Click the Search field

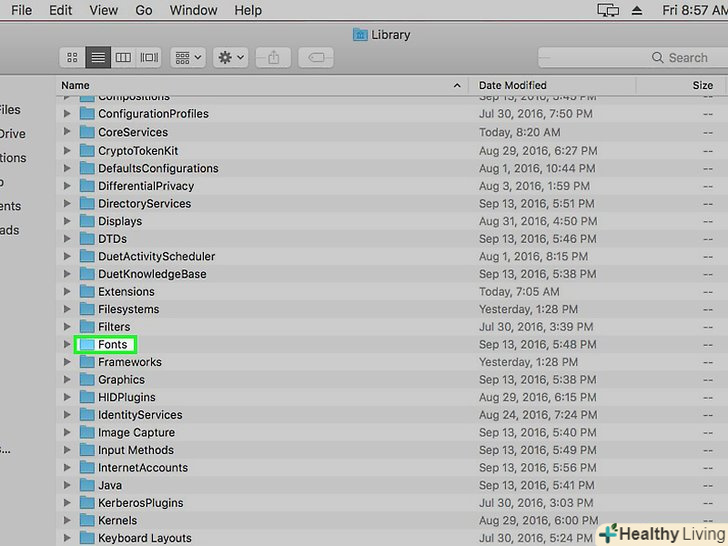click(633, 58)
